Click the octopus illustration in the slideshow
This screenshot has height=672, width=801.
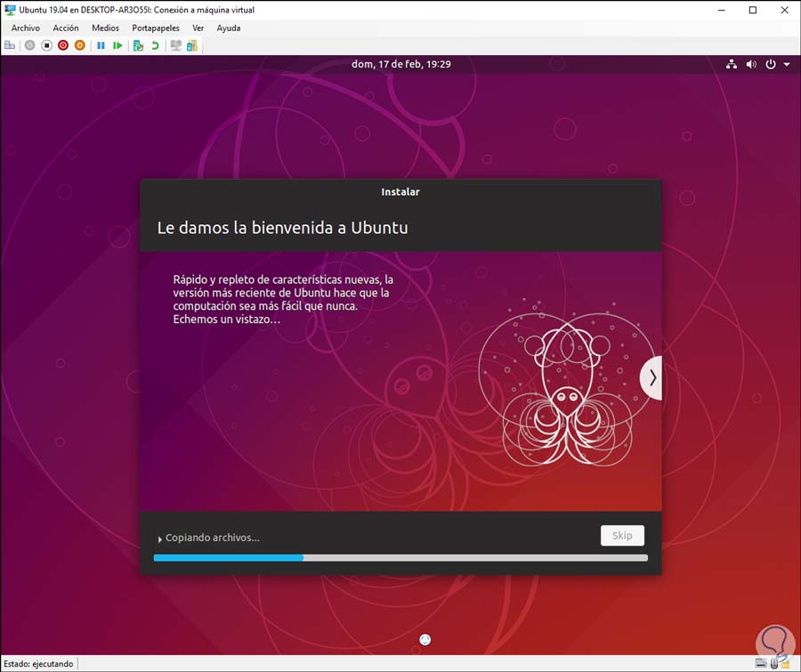[x=567, y=384]
